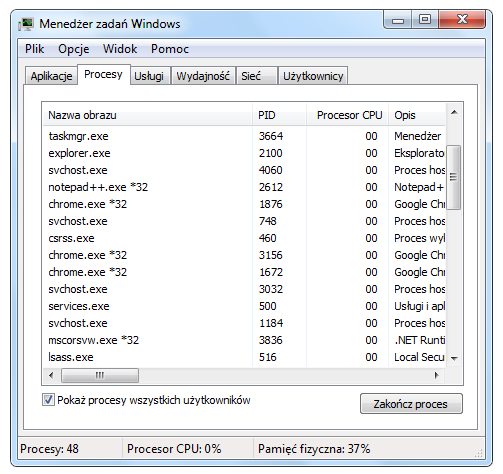
Task: Close the Menedżer zadań Windows window
Action: [462, 19]
